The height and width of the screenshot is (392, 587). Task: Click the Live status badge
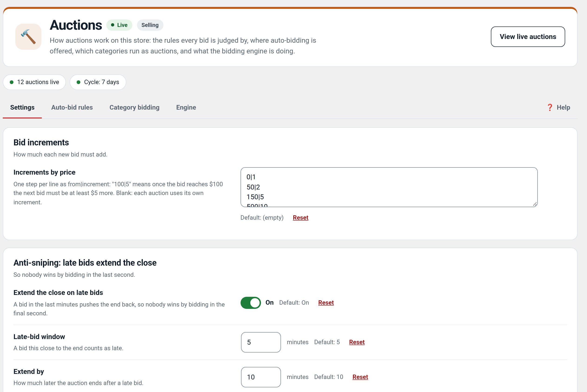pos(119,25)
